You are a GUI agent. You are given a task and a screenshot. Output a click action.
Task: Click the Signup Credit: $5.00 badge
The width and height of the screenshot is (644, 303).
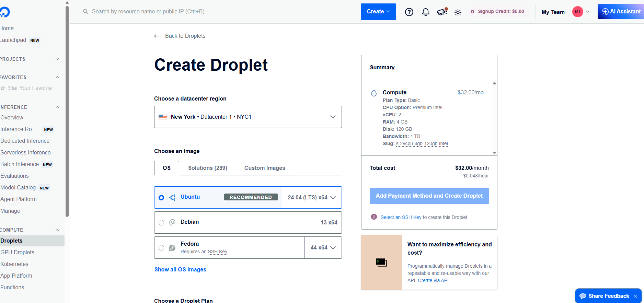pyautogui.click(x=497, y=12)
